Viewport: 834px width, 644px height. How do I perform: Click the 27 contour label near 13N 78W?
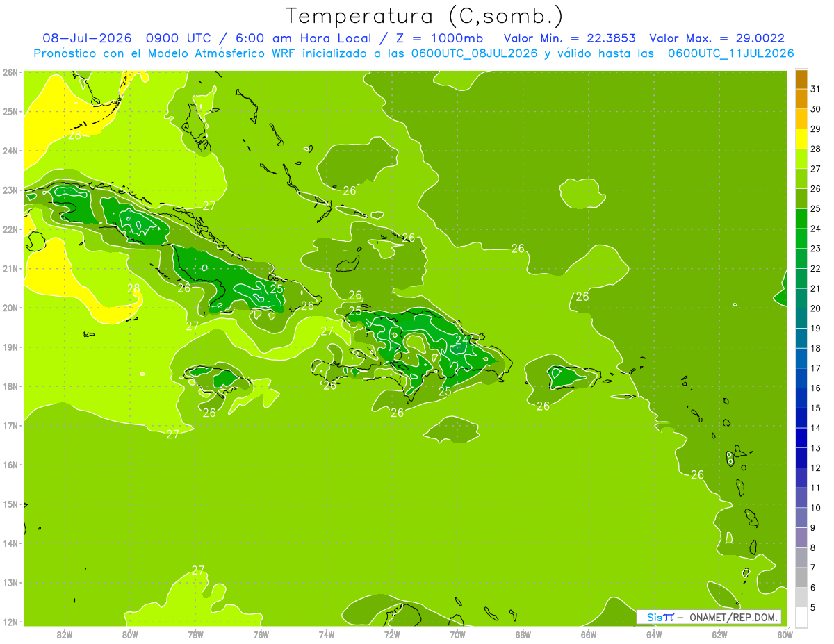coord(198,570)
